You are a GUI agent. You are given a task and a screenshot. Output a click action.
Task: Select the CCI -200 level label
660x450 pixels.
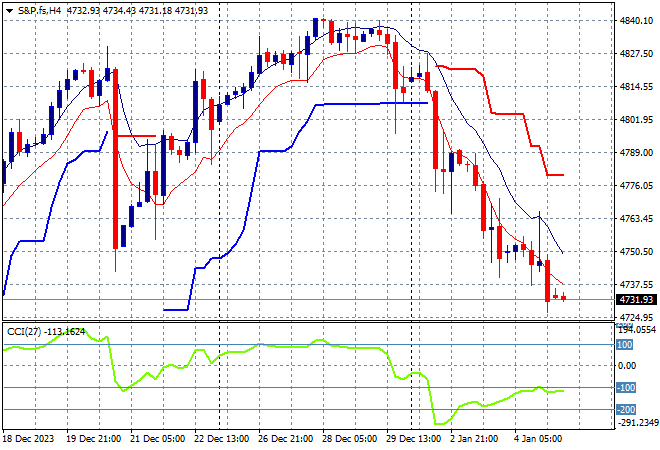[625, 409]
